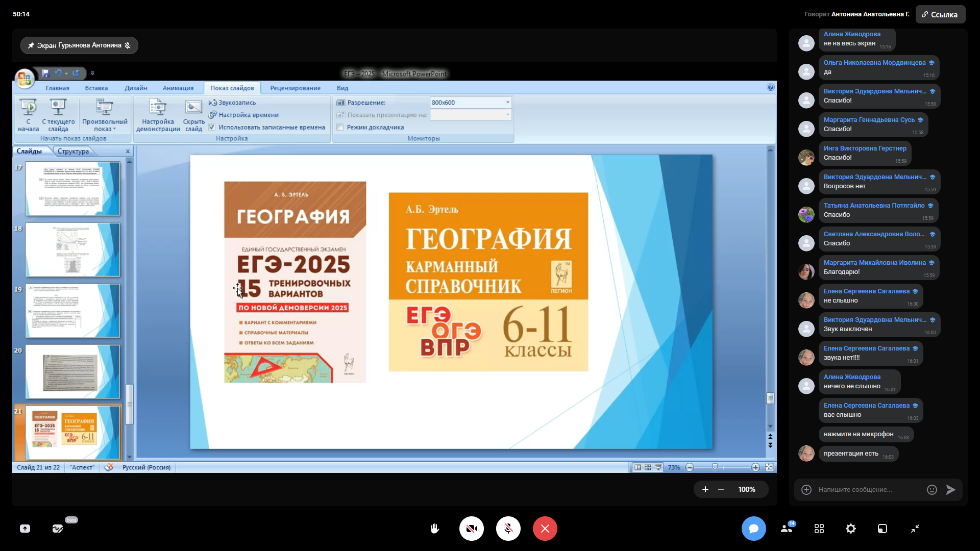Open conference settings gear
980x551 pixels.
tap(851, 529)
